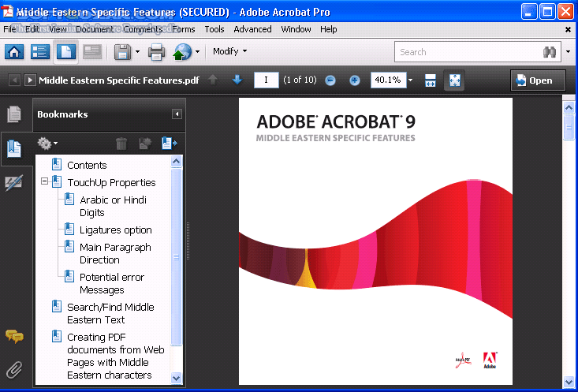This screenshot has height=392, width=578.
Task: Close the document with the menu bar X
Action: tap(568, 29)
